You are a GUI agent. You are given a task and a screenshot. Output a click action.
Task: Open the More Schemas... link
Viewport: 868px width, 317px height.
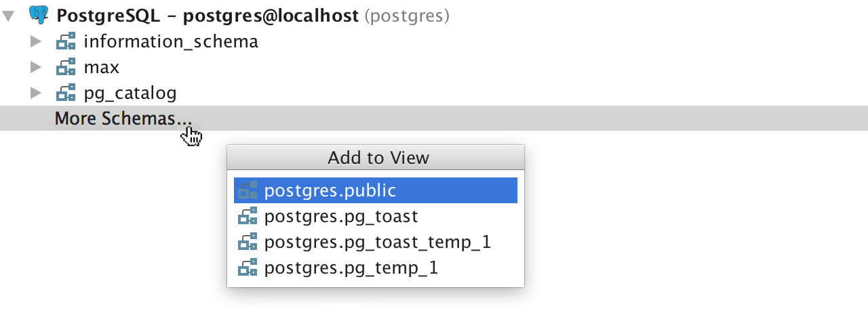[x=123, y=119]
